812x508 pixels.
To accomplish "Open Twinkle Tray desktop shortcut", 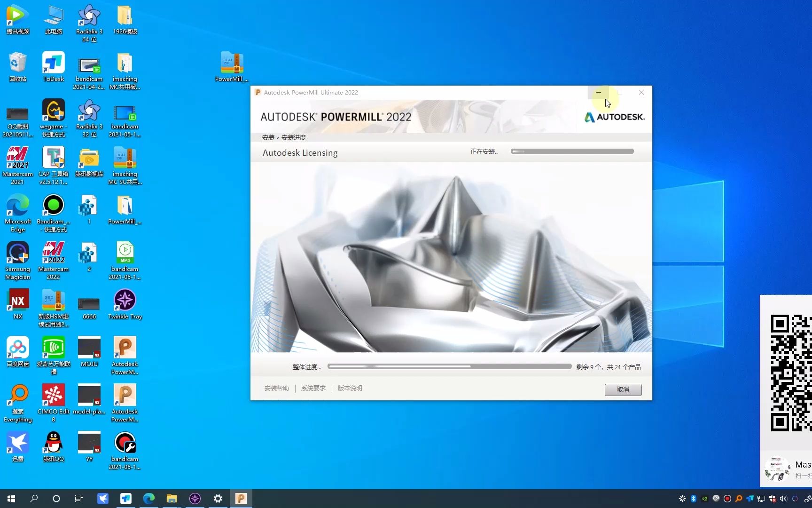I will coord(125,304).
